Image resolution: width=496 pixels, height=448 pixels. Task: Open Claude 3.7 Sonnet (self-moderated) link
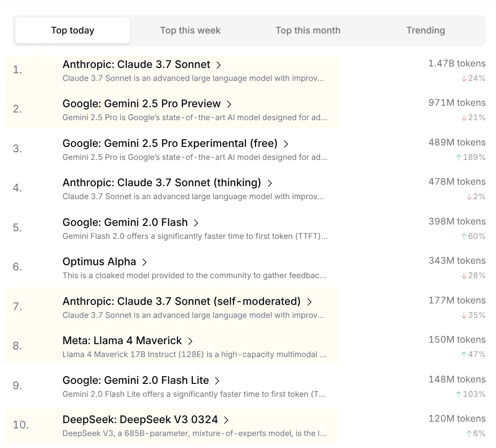point(182,301)
